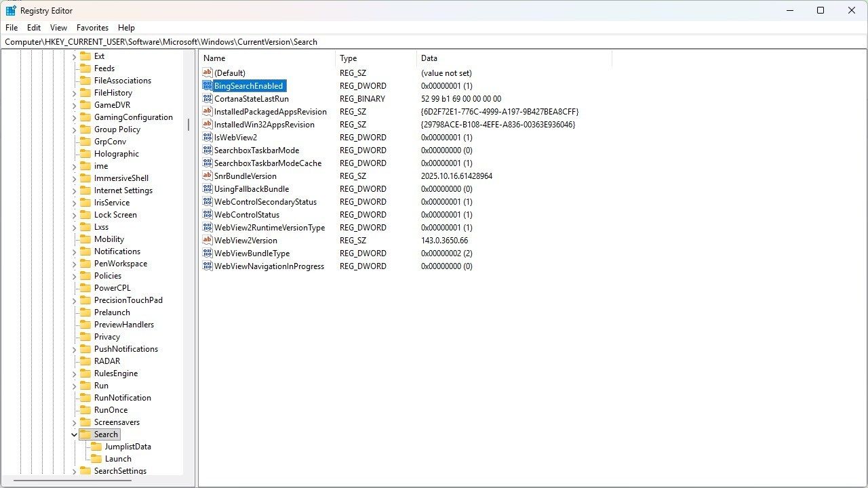
Task: Select the PreviewHandlers key
Action: click(123, 325)
